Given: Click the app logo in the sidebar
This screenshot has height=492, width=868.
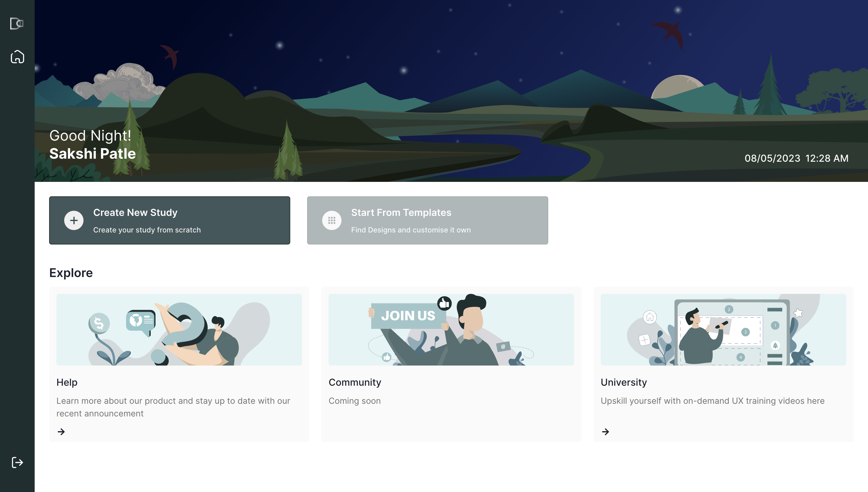Looking at the screenshot, I should 17,23.
